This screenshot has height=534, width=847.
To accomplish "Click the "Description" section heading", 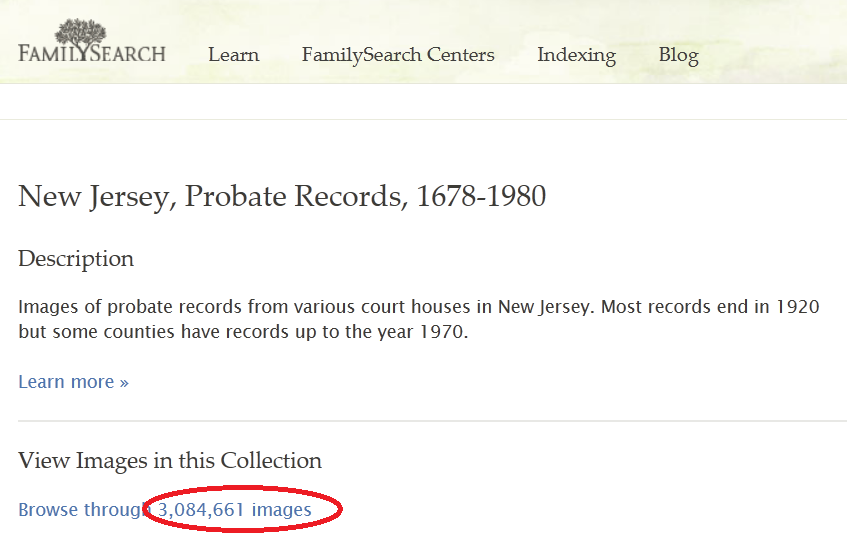I will point(76,259).
